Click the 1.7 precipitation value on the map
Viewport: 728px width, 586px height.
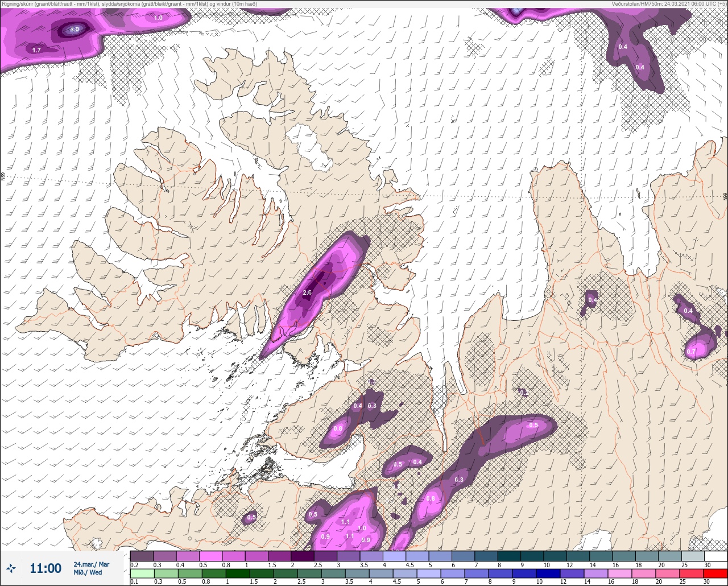pyautogui.click(x=36, y=50)
